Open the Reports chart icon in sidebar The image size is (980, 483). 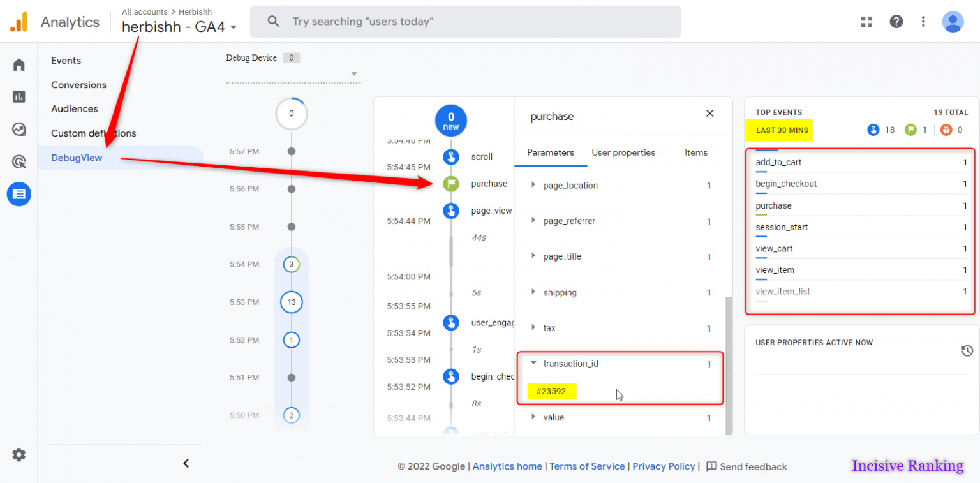coord(19,96)
